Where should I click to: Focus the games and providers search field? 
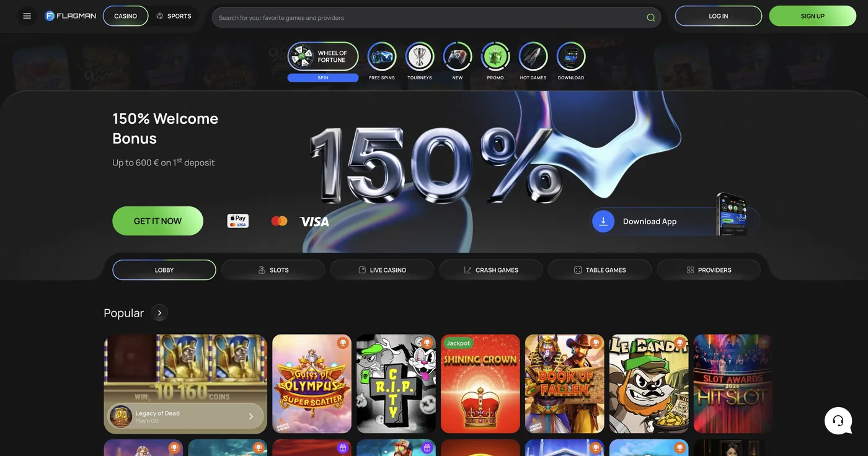coord(436,17)
